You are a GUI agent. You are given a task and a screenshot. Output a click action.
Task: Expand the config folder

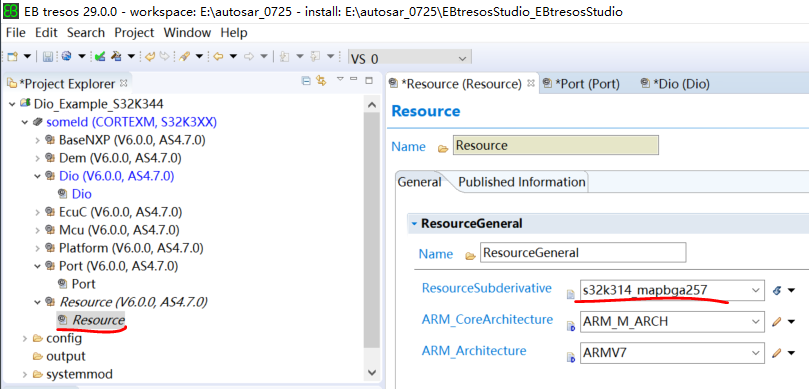click(24, 338)
